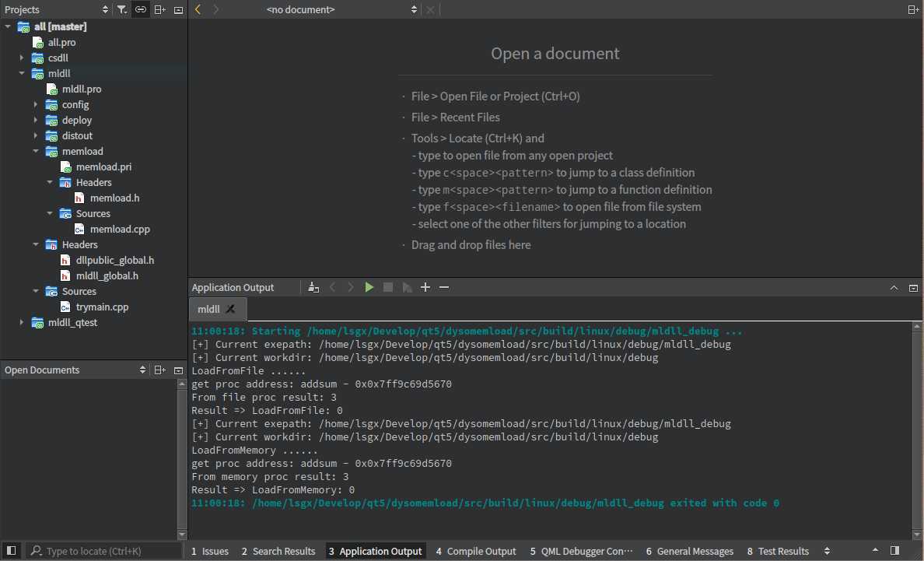This screenshot has height=561, width=924.
Task: Close the Application Output pane
Action: [913, 288]
